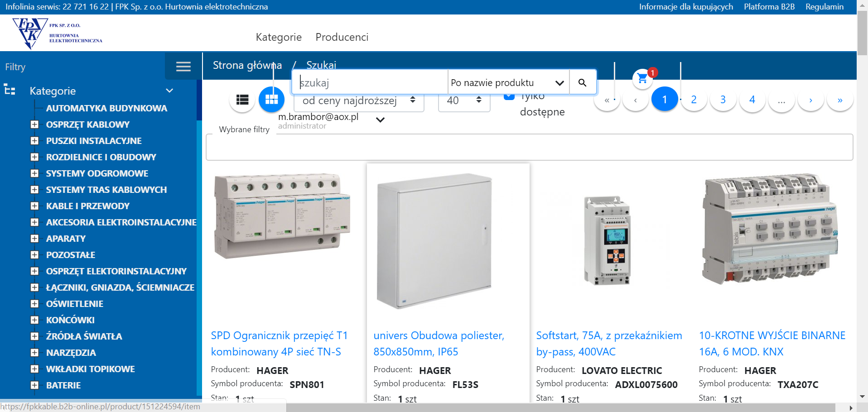The height and width of the screenshot is (412, 868).
Task: Open the 'Po nazwie produktu' dropdown
Action: tap(508, 82)
